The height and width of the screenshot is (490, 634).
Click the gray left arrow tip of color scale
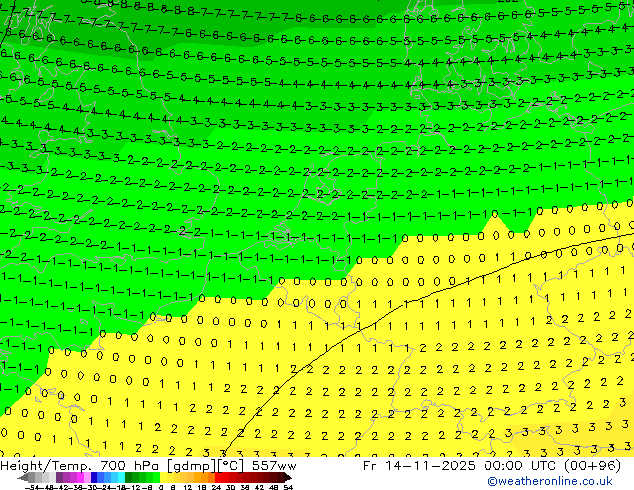pyautogui.click(x=22, y=477)
